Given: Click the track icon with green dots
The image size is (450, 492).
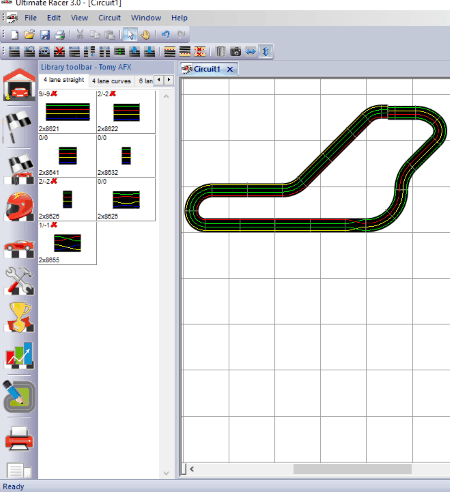Looking at the screenshot, I should [119, 51].
